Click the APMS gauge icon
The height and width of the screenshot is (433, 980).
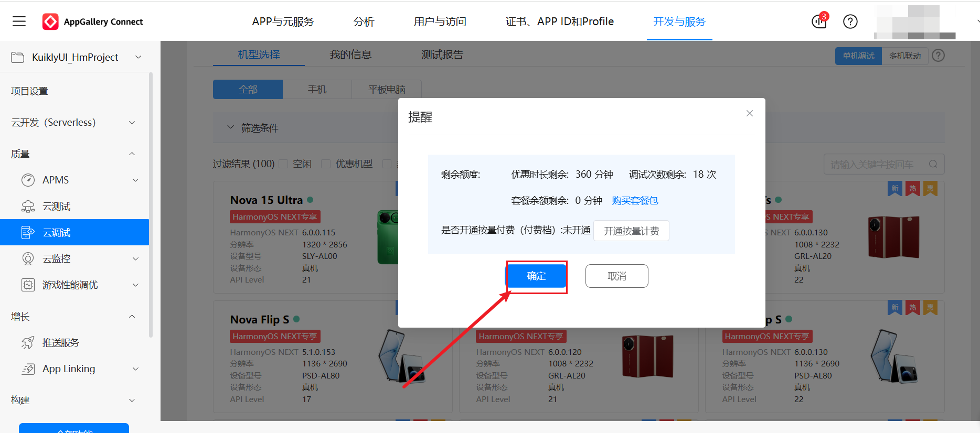[x=28, y=180]
